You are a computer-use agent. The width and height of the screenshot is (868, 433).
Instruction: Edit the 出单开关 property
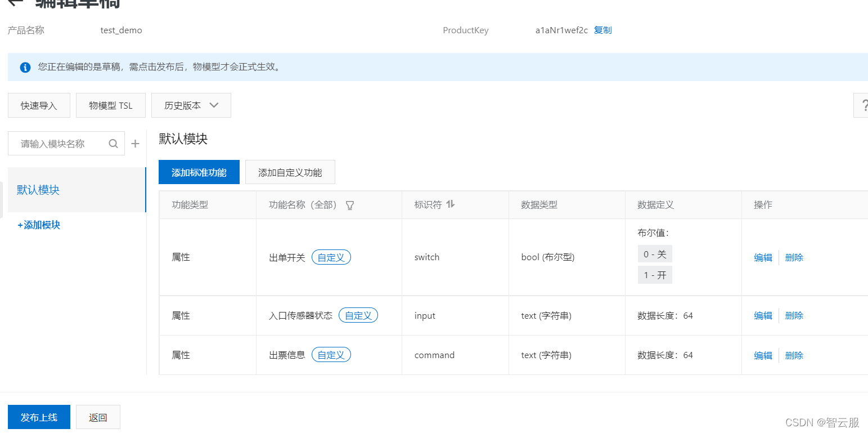(763, 257)
